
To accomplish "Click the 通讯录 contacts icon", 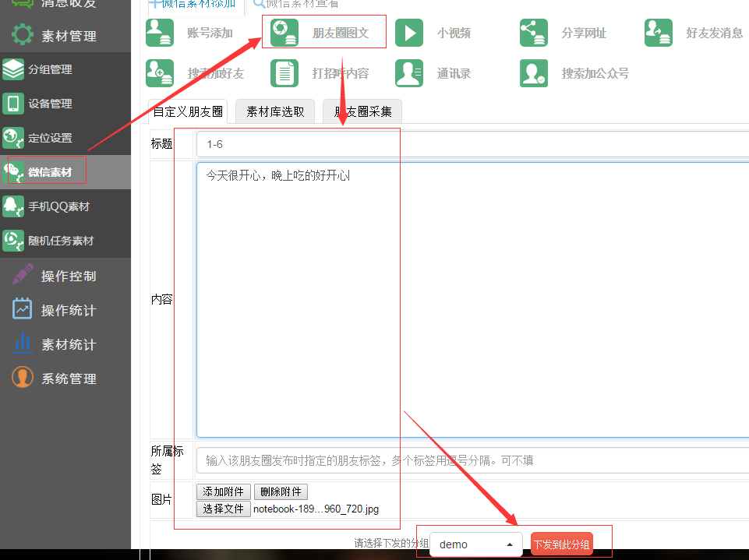I will click(x=409, y=73).
